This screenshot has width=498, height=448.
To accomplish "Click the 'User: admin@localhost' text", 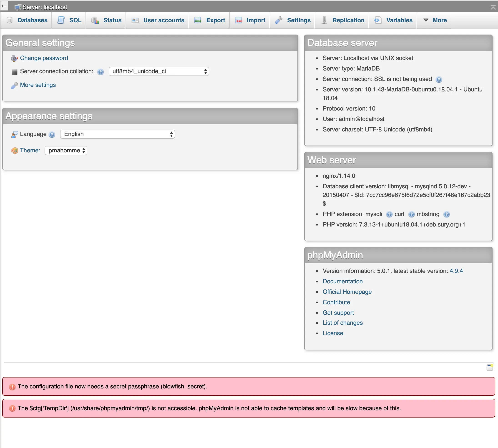I will pyautogui.click(x=354, y=119).
